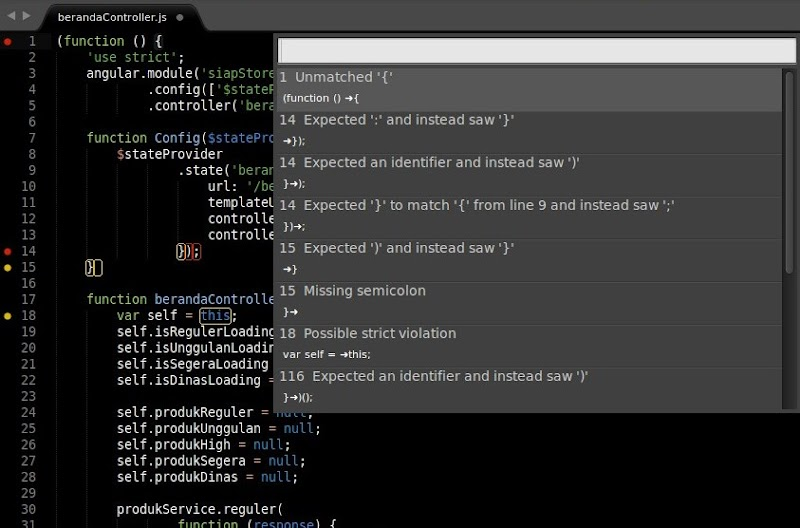Click the error list scrollbar thumb

[789, 172]
